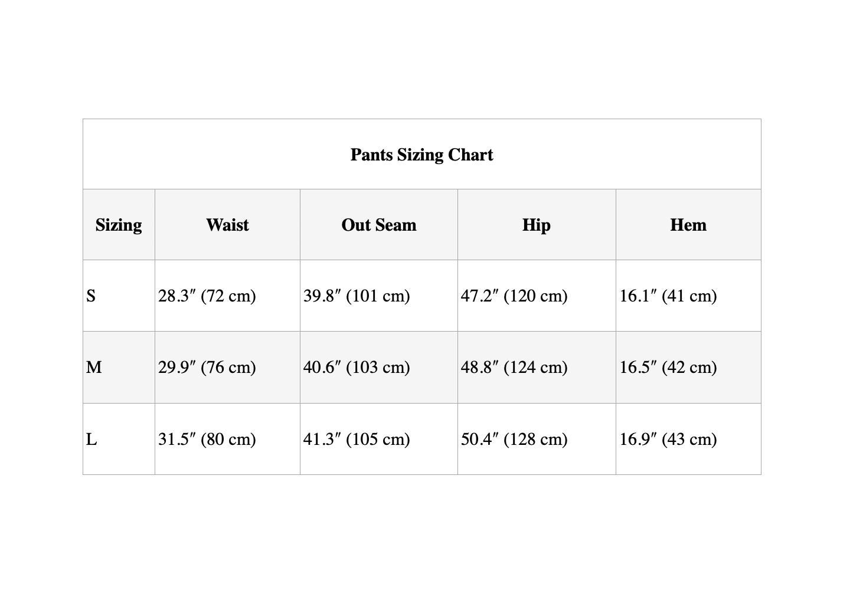The width and height of the screenshot is (863, 616).
Task: Select the 31.5″ (80 cm) waist cell
Action: coord(227,439)
